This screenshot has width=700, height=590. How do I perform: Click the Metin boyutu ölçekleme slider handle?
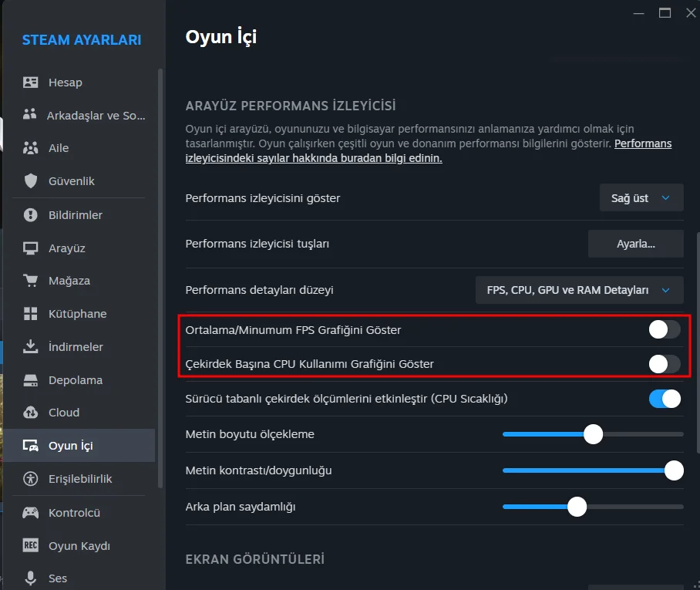point(593,434)
